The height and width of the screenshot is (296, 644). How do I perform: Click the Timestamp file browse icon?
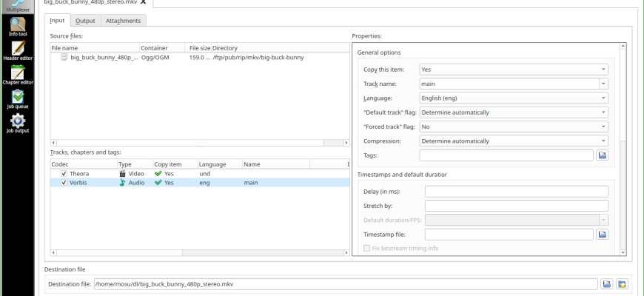click(602, 235)
